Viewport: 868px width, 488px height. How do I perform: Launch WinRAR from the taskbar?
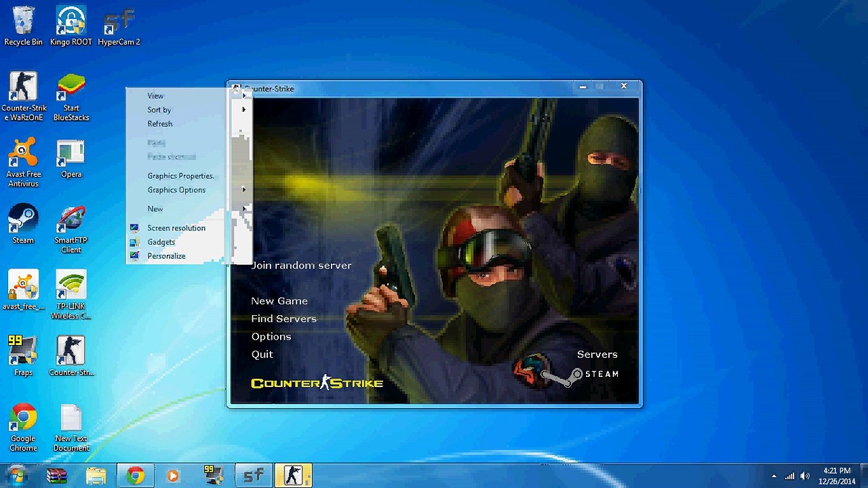click(x=57, y=476)
